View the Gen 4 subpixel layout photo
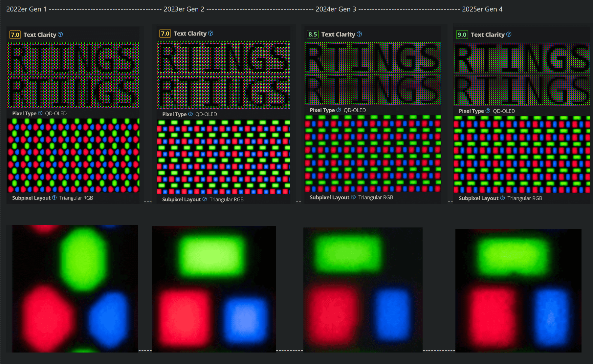 pos(522,155)
